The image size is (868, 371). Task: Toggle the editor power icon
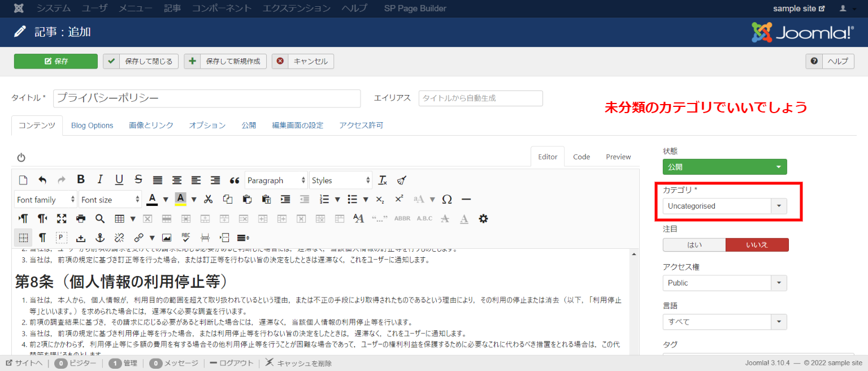click(21, 157)
